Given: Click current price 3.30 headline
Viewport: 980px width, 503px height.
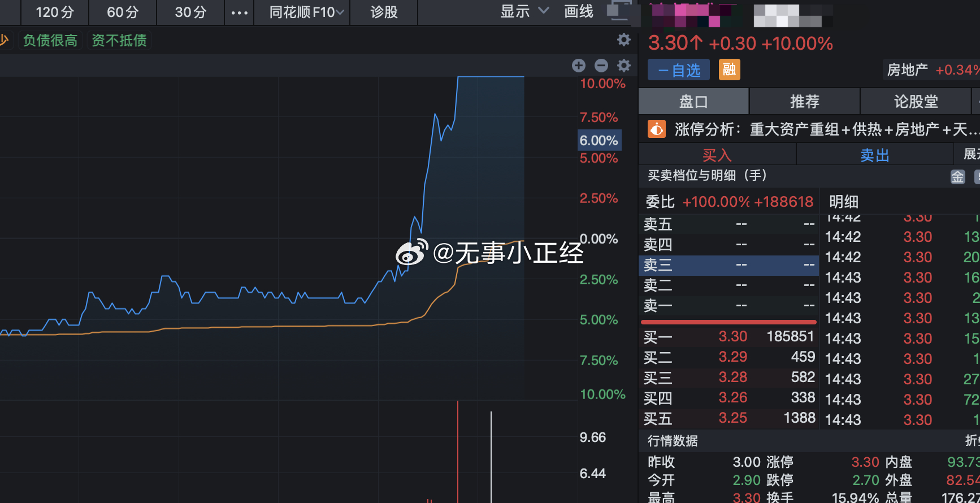Looking at the screenshot, I should tap(675, 43).
